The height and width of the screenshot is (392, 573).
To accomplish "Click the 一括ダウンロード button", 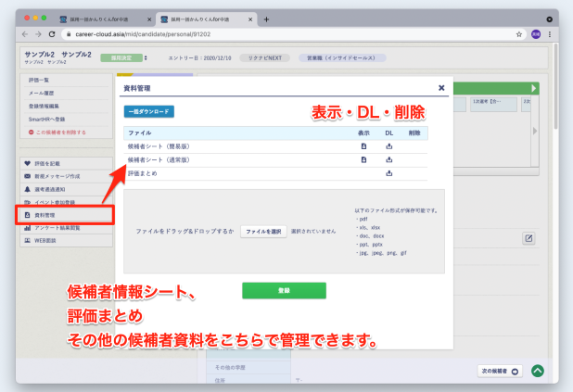I will click(x=148, y=111).
